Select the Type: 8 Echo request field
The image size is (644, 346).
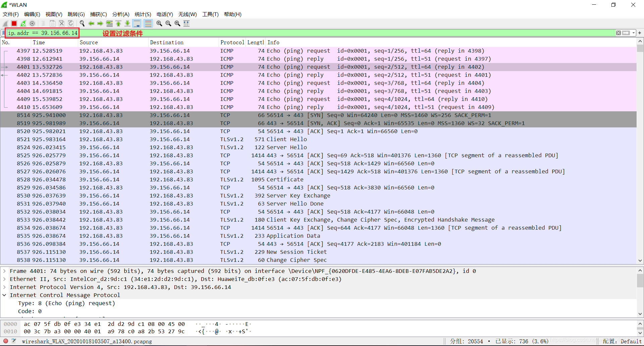click(66, 303)
